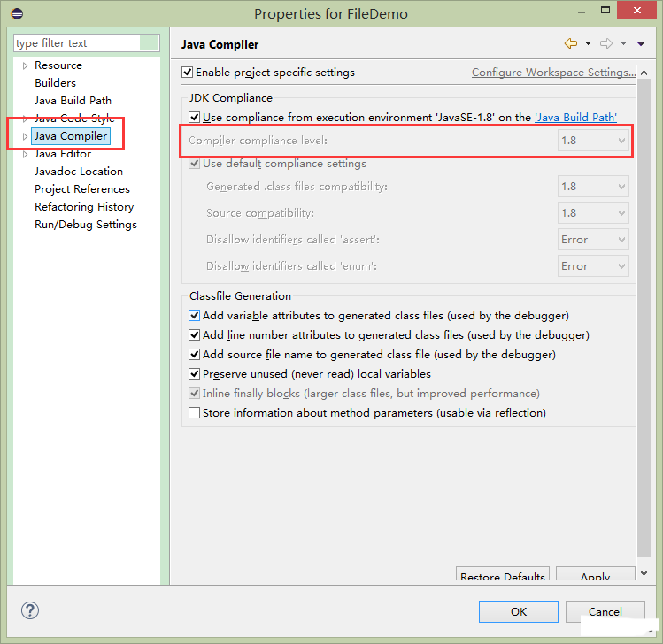Click the back navigation arrow icon

[x=571, y=43]
